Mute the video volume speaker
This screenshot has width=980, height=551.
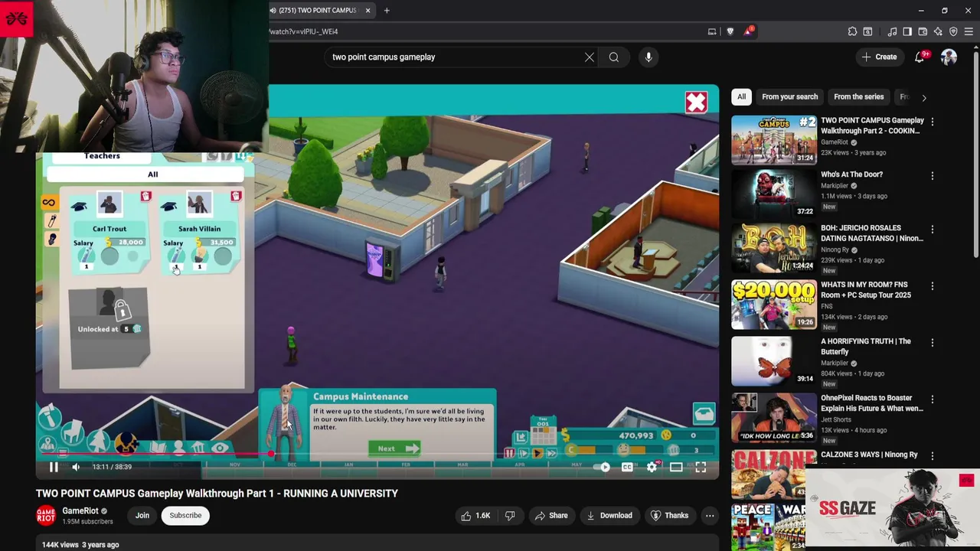click(76, 467)
